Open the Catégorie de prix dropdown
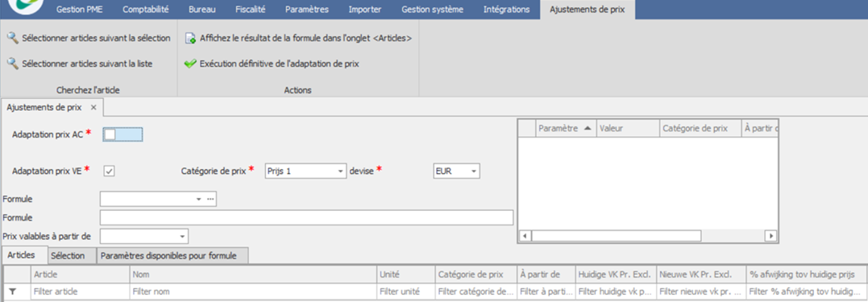The width and height of the screenshot is (868, 302). [x=341, y=172]
